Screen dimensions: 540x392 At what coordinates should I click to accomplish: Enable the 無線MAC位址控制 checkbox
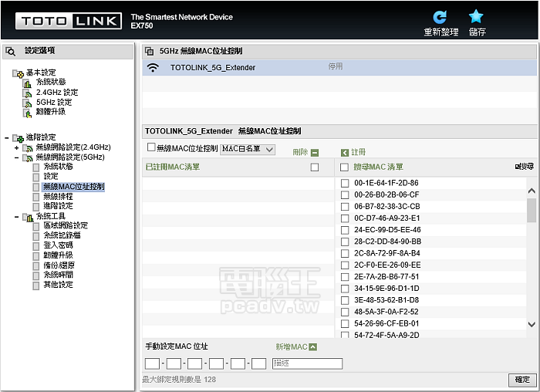point(151,147)
